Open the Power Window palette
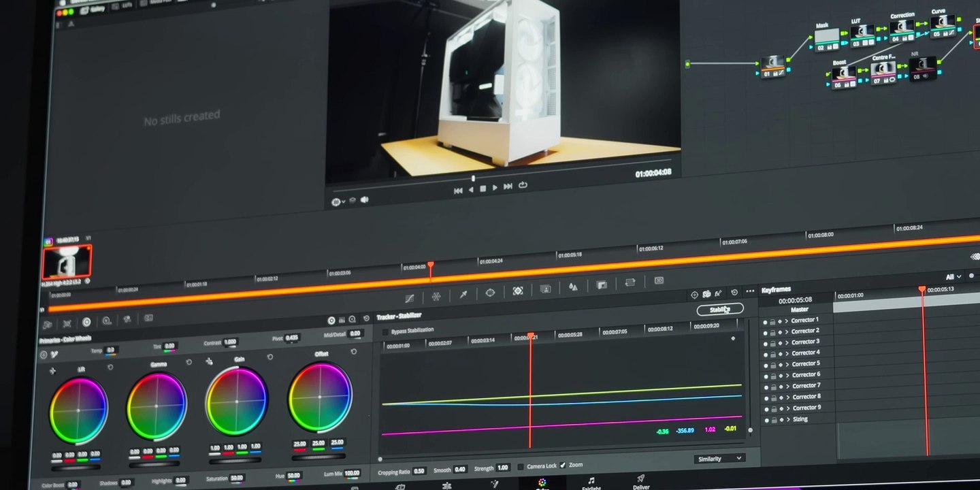Viewport: 980px width, 490px height. click(x=490, y=293)
